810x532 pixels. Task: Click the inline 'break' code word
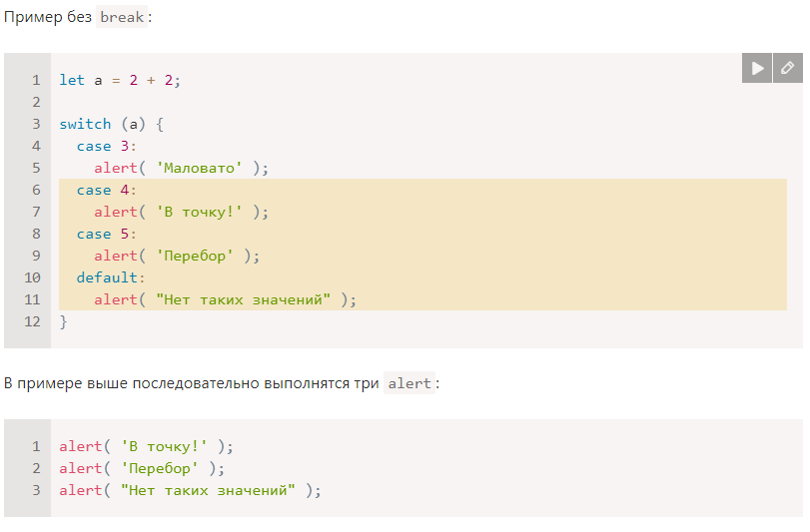[x=122, y=17]
